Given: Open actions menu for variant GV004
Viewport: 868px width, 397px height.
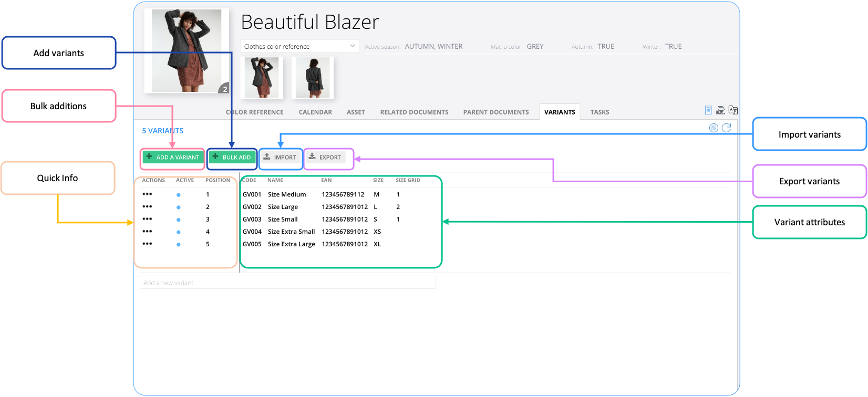Looking at the screenshot, I should [x=147, y=232].
